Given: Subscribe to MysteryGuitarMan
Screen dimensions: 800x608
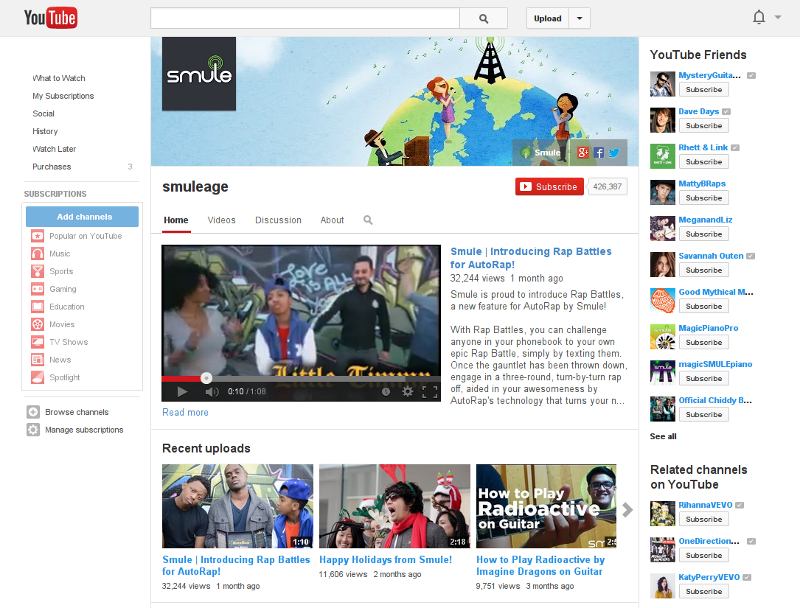Looking at the screenshot, I should point(704,89).
